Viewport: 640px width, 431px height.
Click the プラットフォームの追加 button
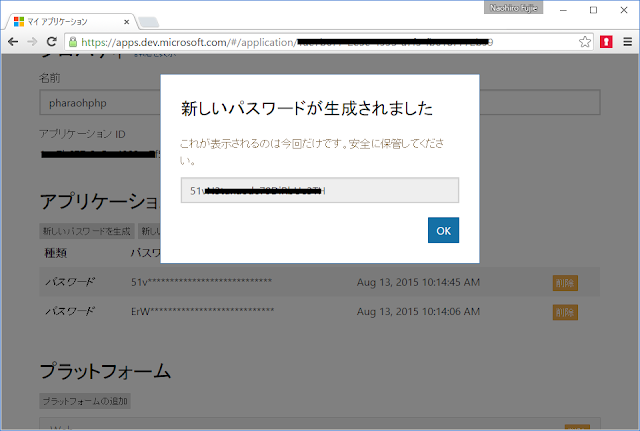[85, 401]
